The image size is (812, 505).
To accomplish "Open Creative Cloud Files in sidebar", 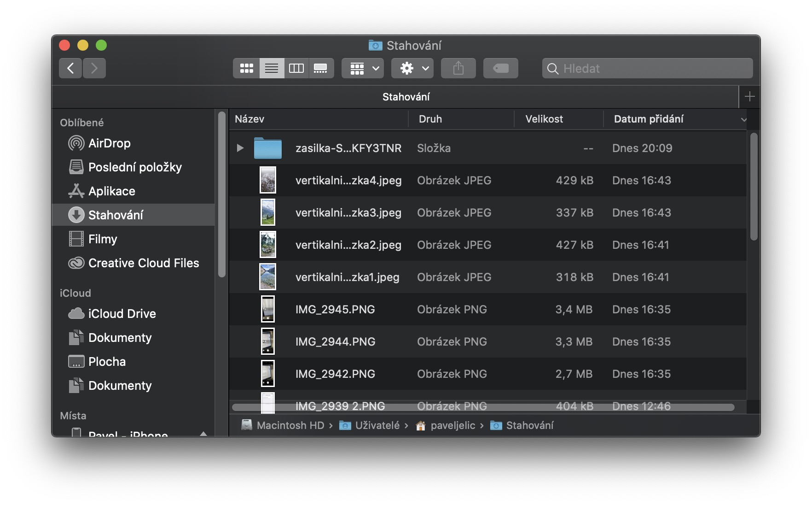I will [x=143, y=263].
